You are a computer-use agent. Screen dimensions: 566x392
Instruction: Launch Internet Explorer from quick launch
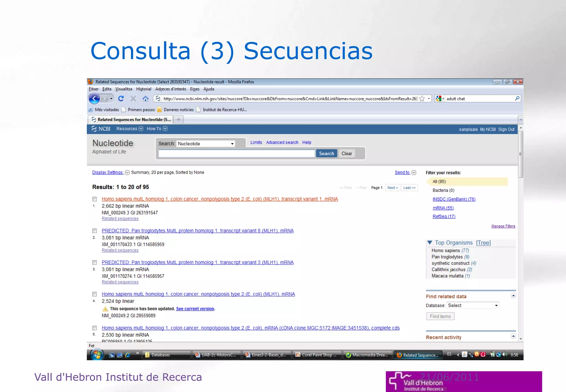click(128, 355)
